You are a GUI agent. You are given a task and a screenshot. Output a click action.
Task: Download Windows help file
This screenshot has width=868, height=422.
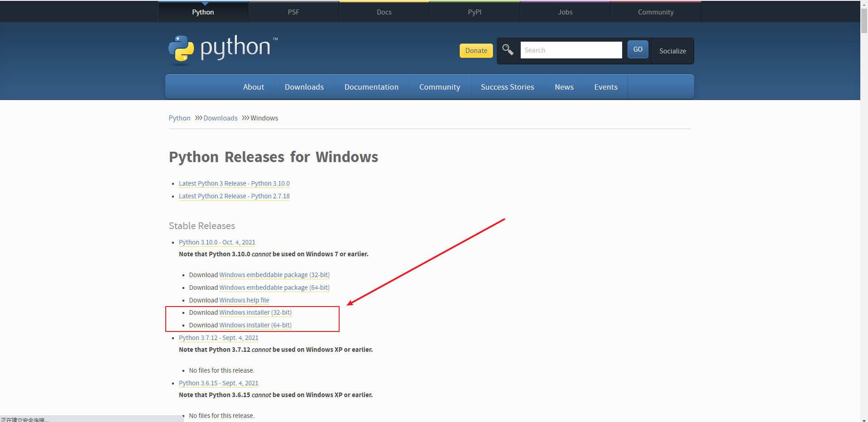(x=245, y=300)
